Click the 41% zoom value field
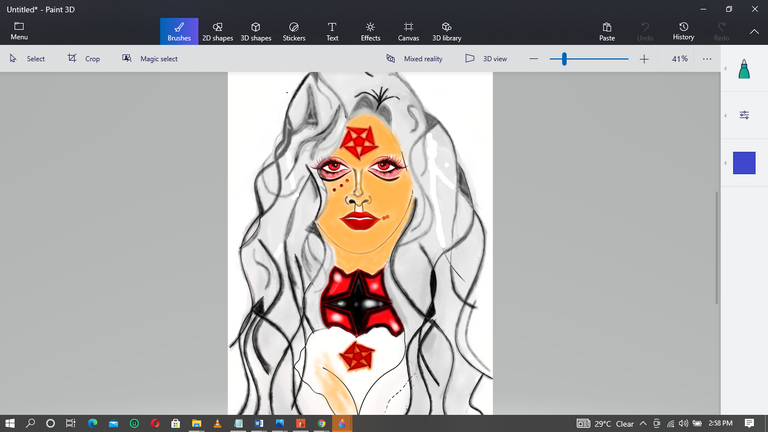The height and width of the screenshot is (432, 768). coord(679,59)
